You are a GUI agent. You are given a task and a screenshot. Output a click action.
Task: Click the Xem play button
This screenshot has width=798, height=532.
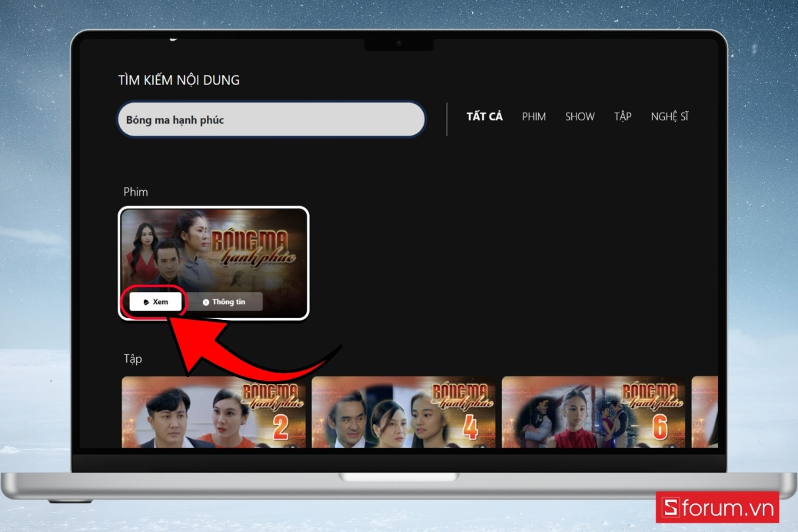pos(156,301)
